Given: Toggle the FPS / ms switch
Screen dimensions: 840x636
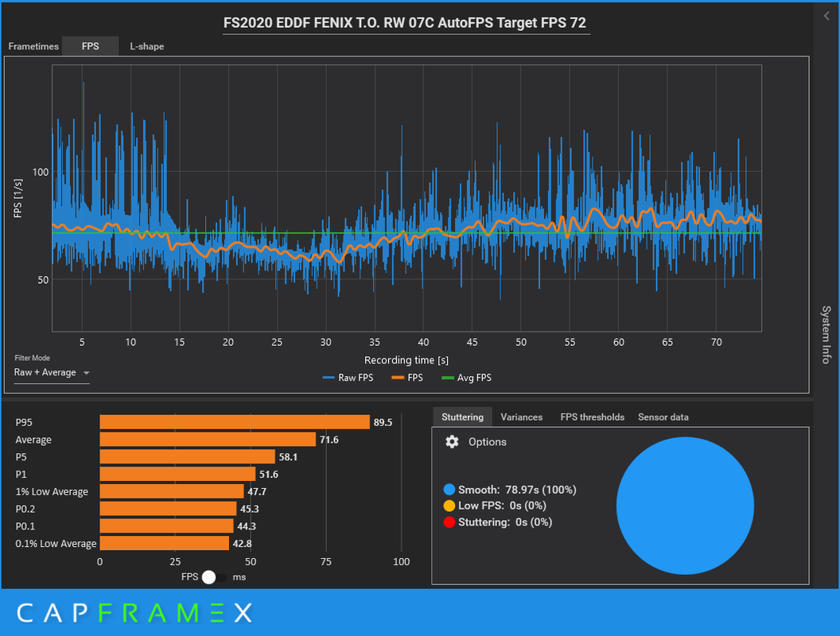Looking at the screenshot, I should [213, 577].
